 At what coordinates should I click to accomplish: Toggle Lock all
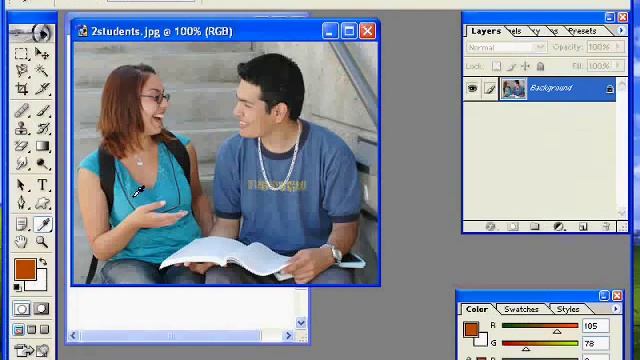(540, 66)
